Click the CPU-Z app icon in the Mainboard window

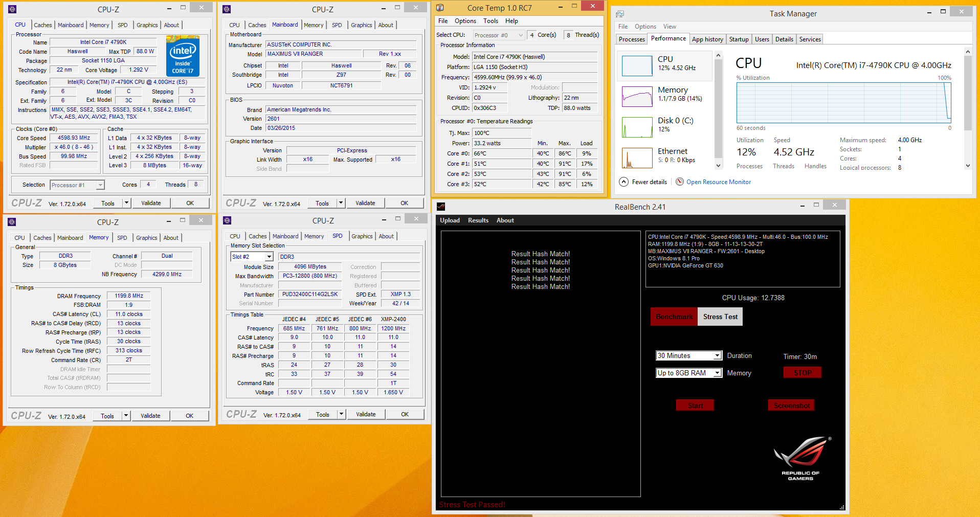(227, 9)
